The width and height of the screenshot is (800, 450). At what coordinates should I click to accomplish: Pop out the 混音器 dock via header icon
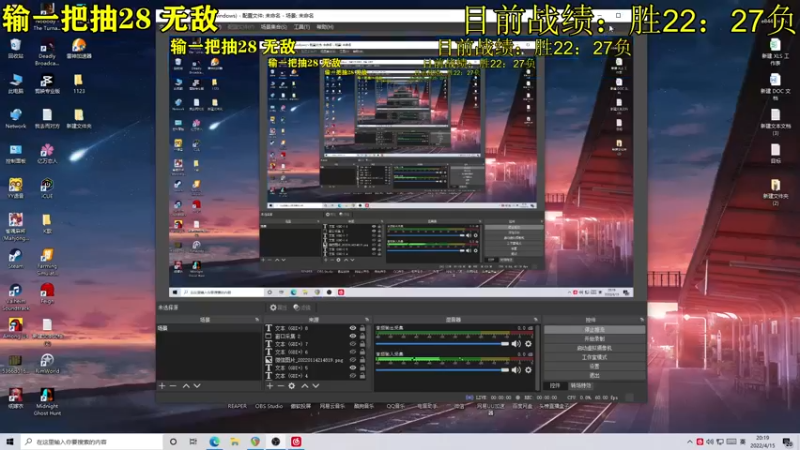(536, 319)
